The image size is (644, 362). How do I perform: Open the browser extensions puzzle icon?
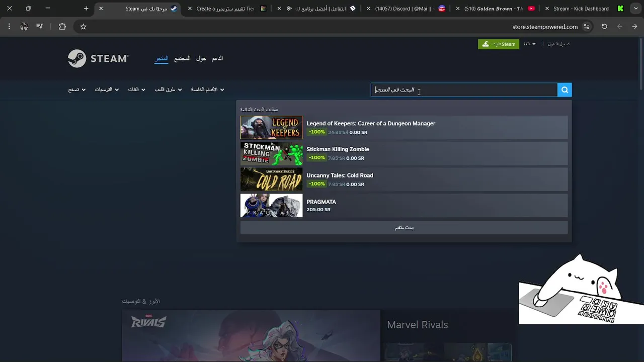[x=62, y=27]
